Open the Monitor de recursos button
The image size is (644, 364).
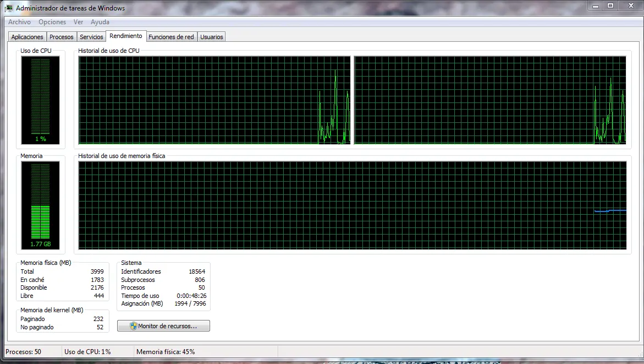[x=163, y=326]
